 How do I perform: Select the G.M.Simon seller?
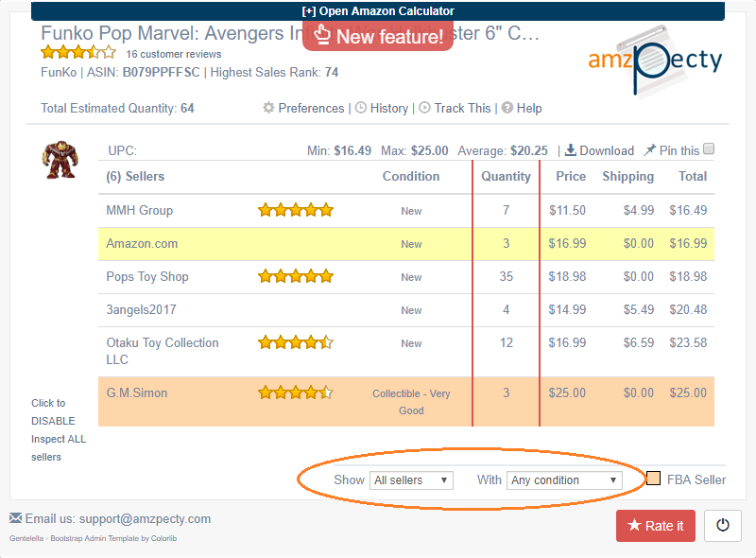(x=136, y=392)
